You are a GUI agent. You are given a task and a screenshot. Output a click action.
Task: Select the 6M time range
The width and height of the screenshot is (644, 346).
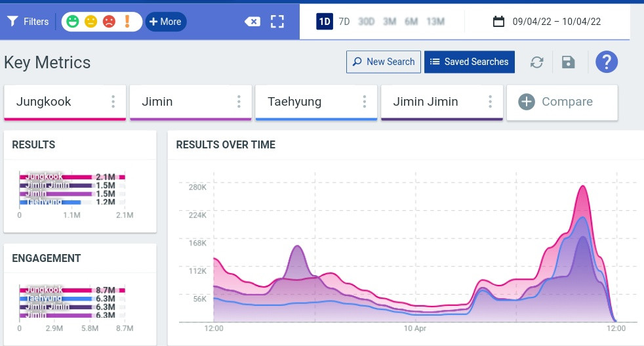pos(411,22)
